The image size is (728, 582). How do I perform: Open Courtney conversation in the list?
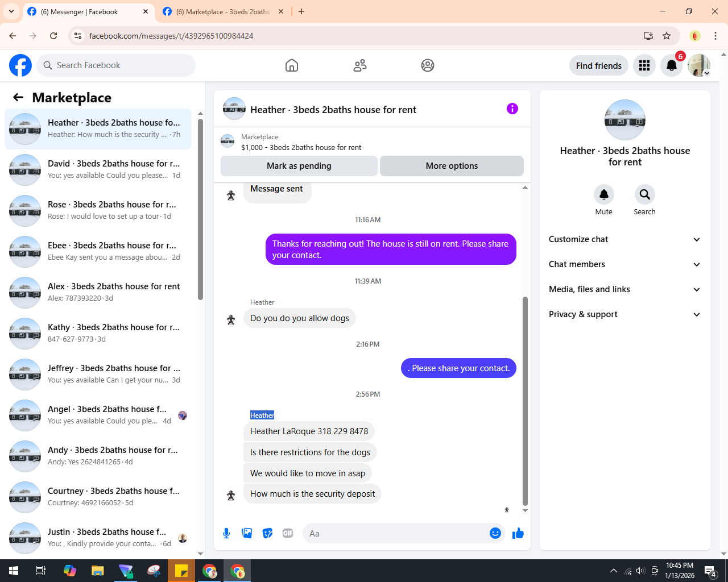[98, 497]
